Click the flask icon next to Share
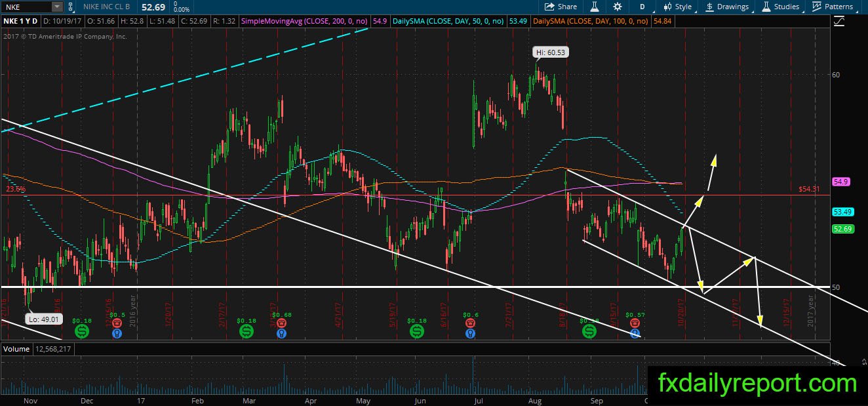The height and width of the screenshot is (406, 868). 595,7
